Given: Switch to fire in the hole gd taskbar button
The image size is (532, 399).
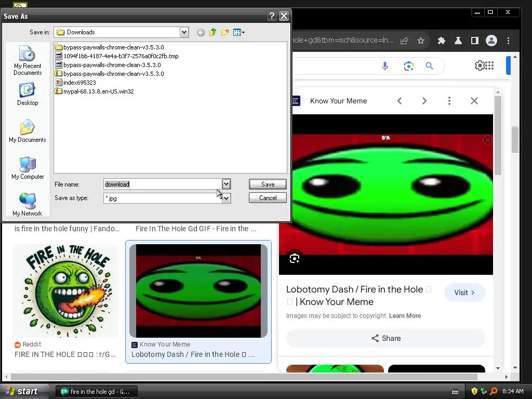Looking at the screenshot, I should [x=96, y=392].
